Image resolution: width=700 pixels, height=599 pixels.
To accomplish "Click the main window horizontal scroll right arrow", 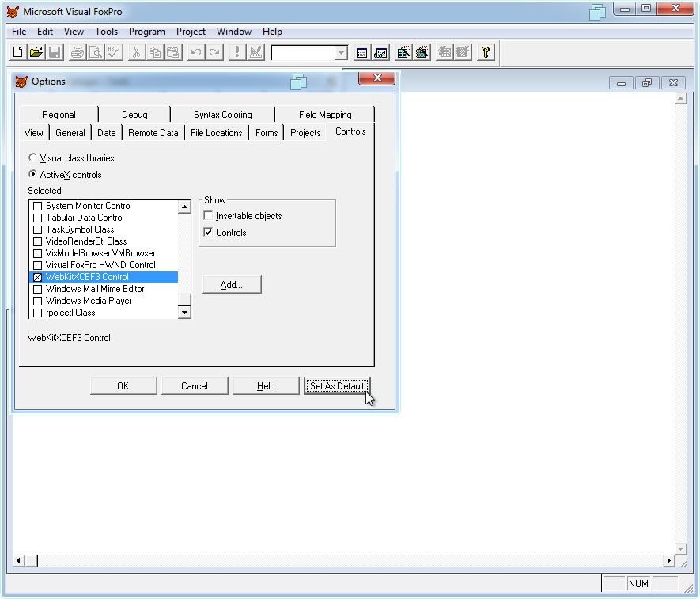I will [x=668, y=560].
